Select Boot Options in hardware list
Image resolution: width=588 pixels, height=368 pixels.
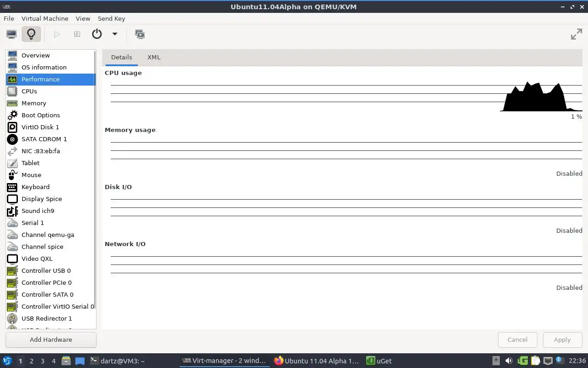click(50, 115)
